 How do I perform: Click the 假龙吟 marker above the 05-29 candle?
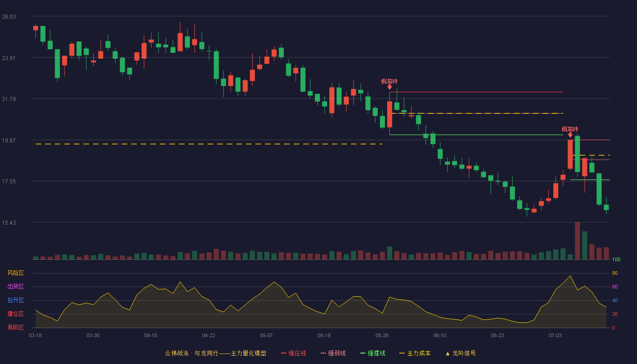(389, 81)
